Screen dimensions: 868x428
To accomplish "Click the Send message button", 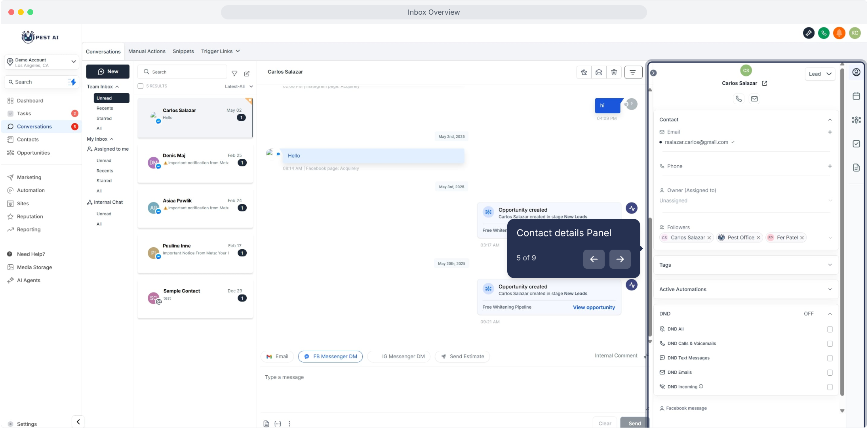I will point(634,423).
